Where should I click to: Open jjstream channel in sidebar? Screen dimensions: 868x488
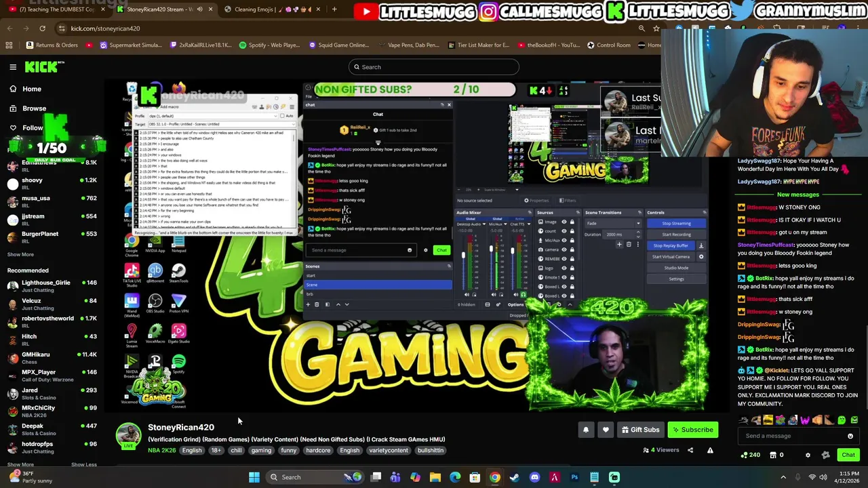tap(52, 220)
